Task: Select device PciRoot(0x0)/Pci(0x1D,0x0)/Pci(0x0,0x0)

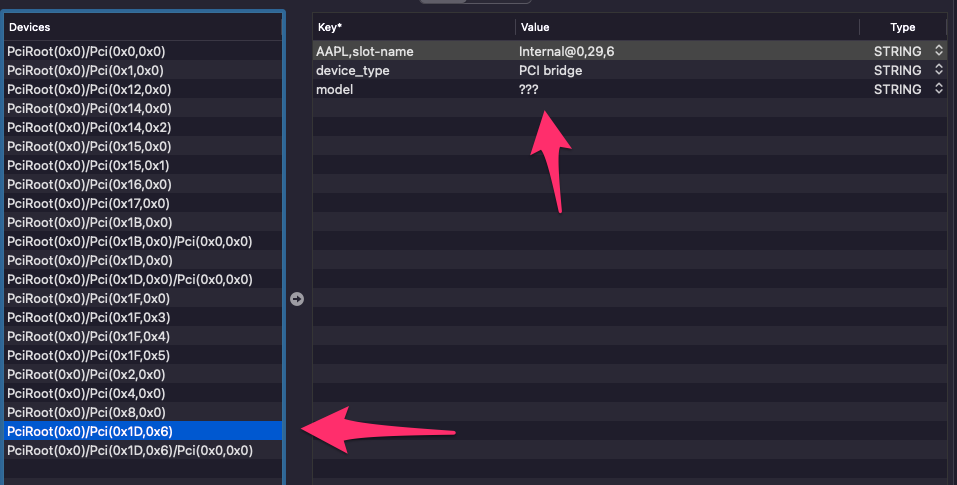Action: (143, 279)
